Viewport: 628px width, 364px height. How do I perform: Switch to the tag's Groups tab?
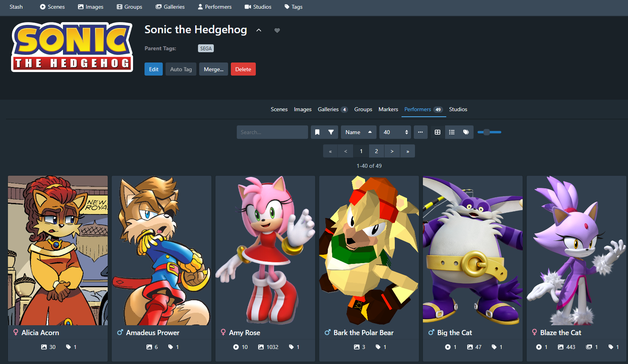(x=363, y=109)
